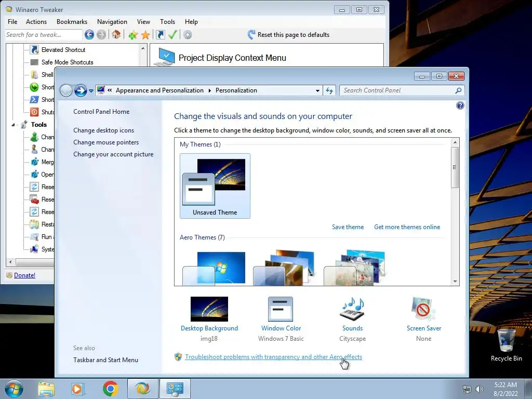Select Safe Mode Shortcuts in Winaero tree
The width and height of the screenshot is (532, 399).
(67, 62)
